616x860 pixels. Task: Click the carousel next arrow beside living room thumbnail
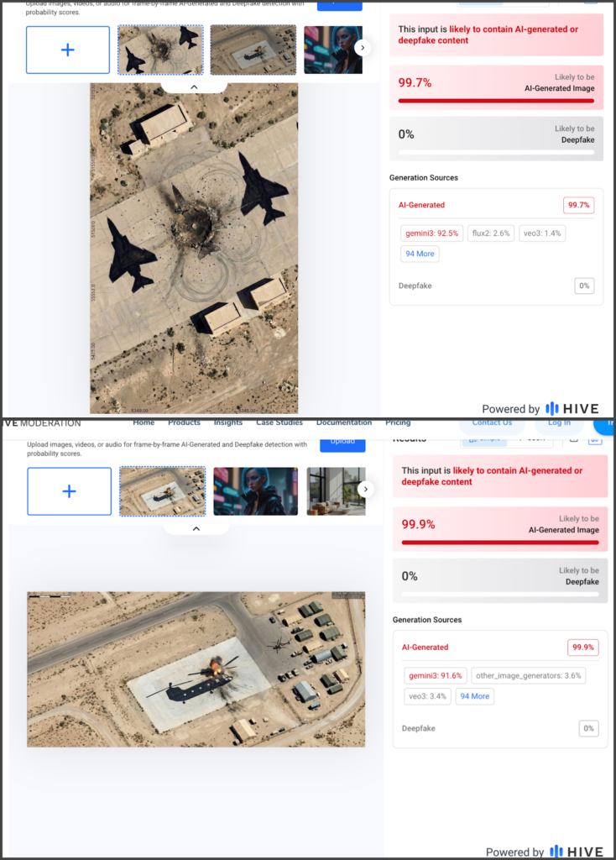[x=365, y=489]
